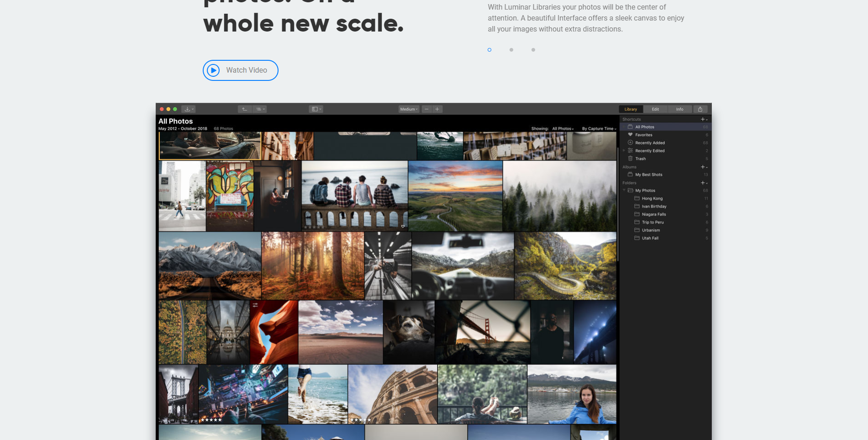
Task: Click the heart badge on friends photo
Action: pos(403,226)
